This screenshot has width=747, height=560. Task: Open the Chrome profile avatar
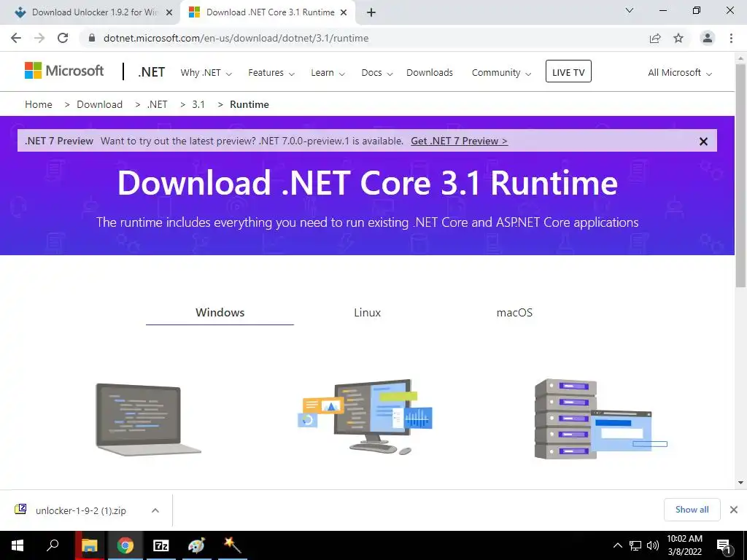tap(708, 38)
